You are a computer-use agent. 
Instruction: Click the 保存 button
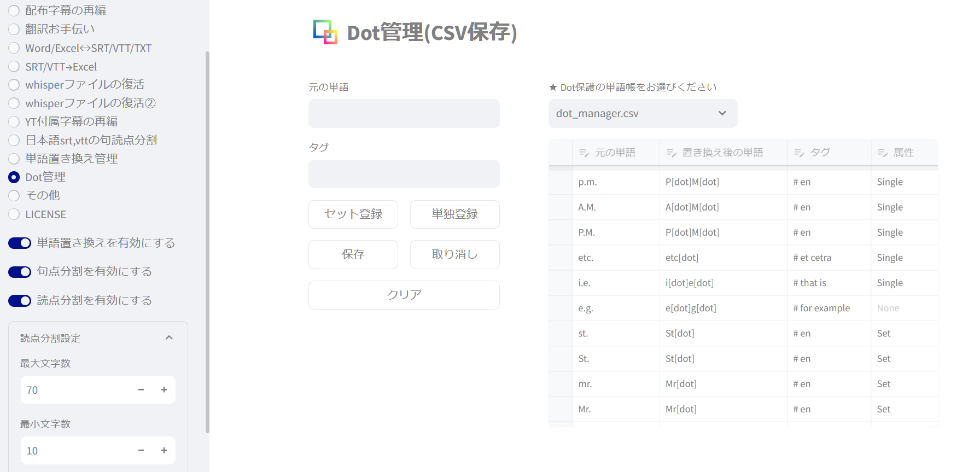[353, 254]
